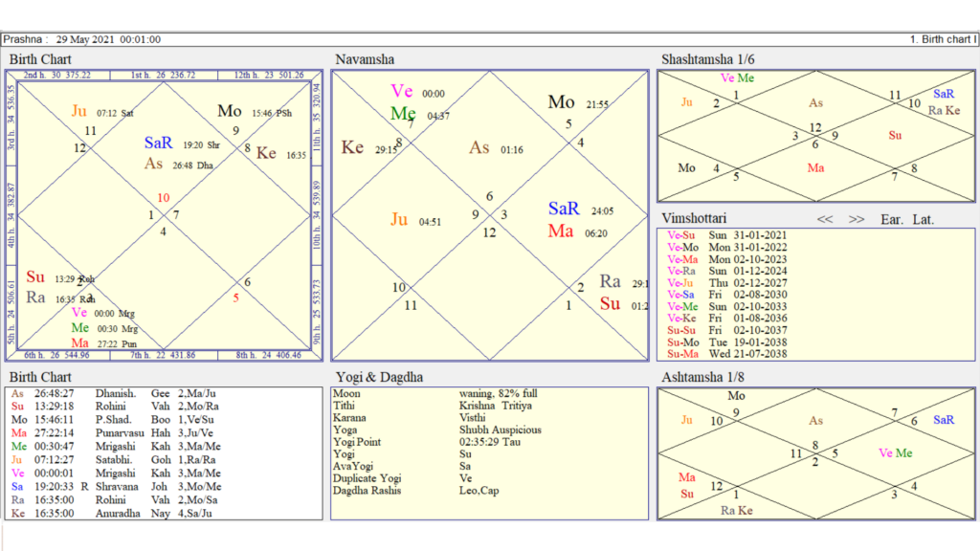This screenshot has height=551, width=980.
Task: Select the Mo 15:46:11 P.Shad. table row
Action: click(x=113, y=420)
